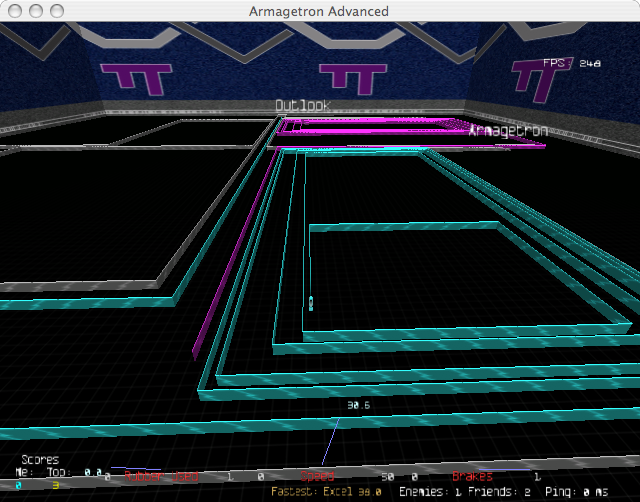
Task: Zoom the Armagetron Advanced window
Action: point(57,11)
